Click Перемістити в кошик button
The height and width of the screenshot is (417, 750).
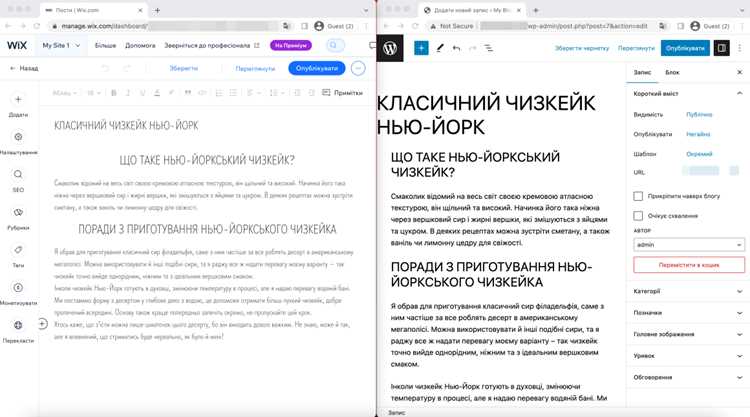(x=689, y=265)
